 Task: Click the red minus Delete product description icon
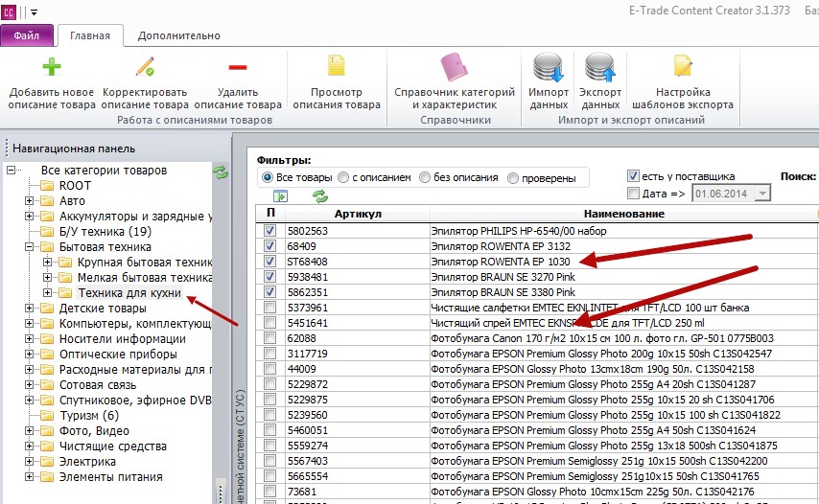pyautogui.click(x=238, y=67)
